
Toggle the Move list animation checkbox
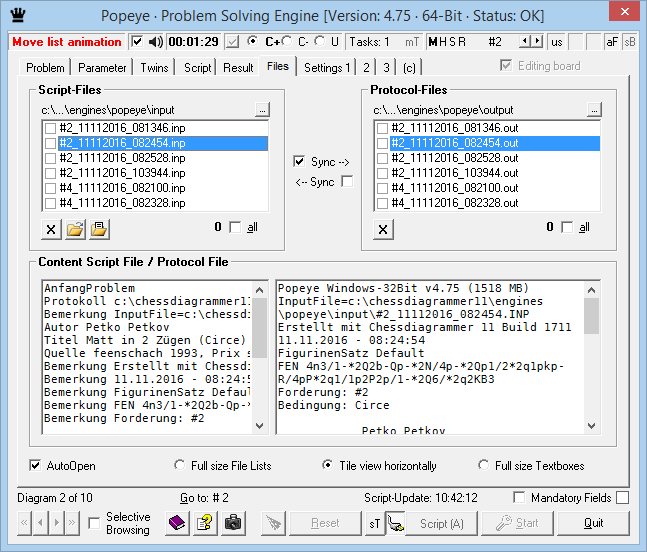click(x=137, y=42)
